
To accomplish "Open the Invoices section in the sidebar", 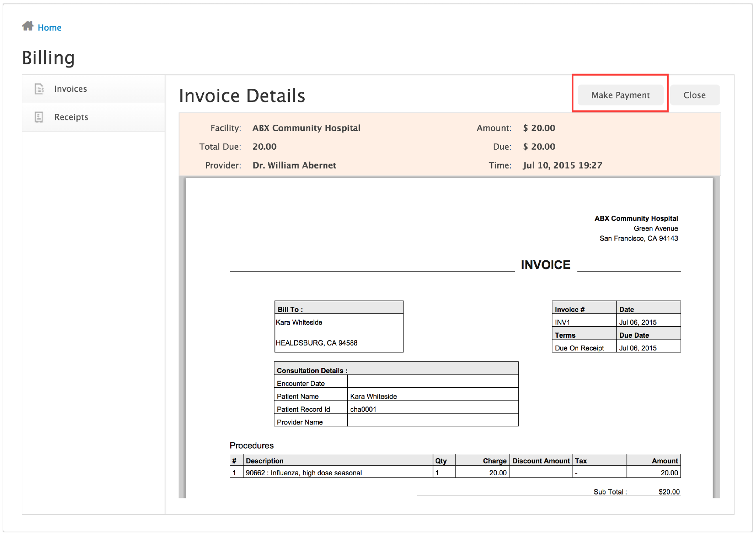I will coord(70,88).
